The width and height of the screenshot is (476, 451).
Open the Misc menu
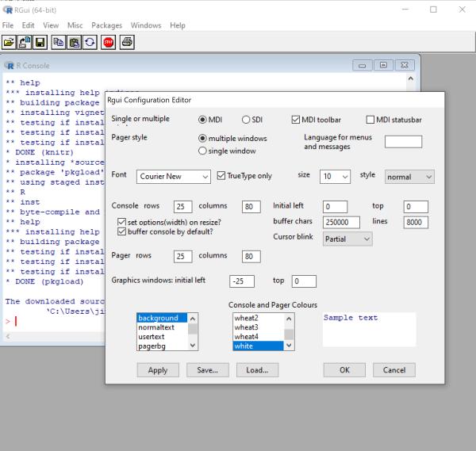pos(75,25)
